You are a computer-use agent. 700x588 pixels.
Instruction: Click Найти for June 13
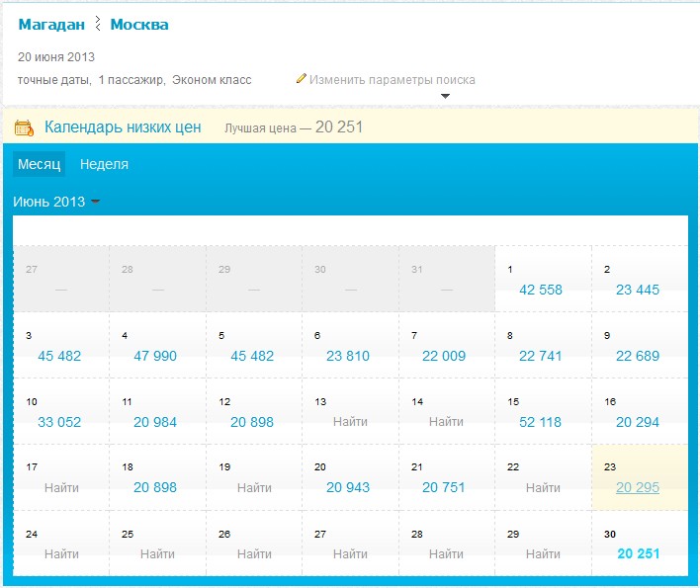(x=350, y=422)
